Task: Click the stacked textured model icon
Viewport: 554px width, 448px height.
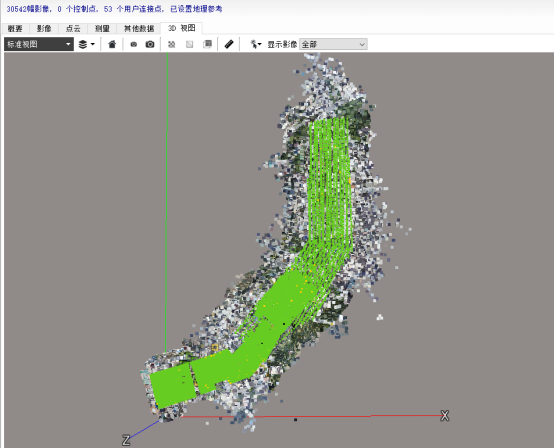Action: tap(207, 44)
